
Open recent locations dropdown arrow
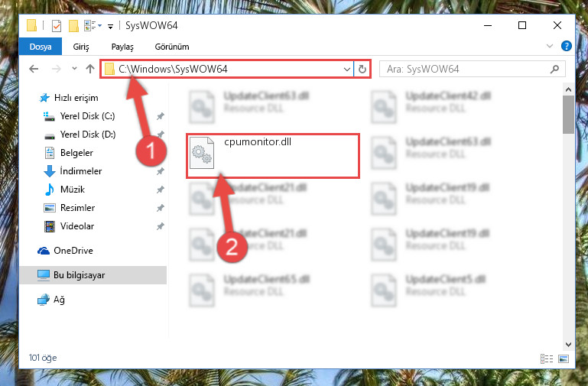(x=74, y=69)
